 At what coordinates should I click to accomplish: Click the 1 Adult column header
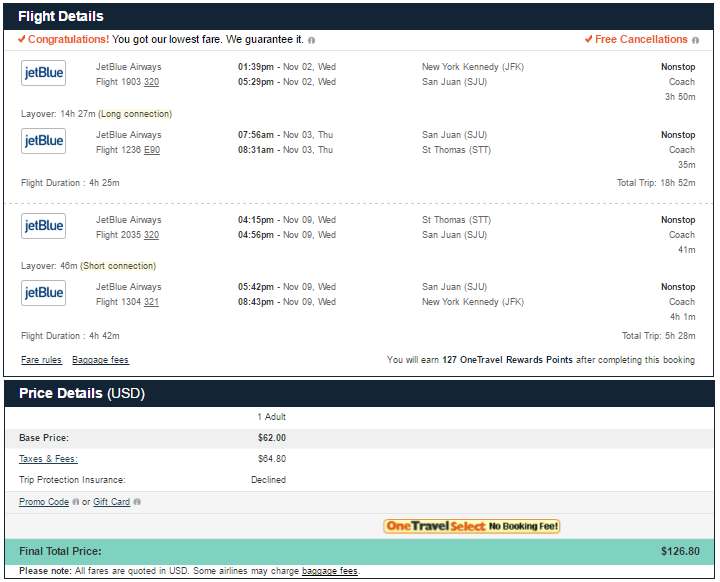[x=271, y=417]
